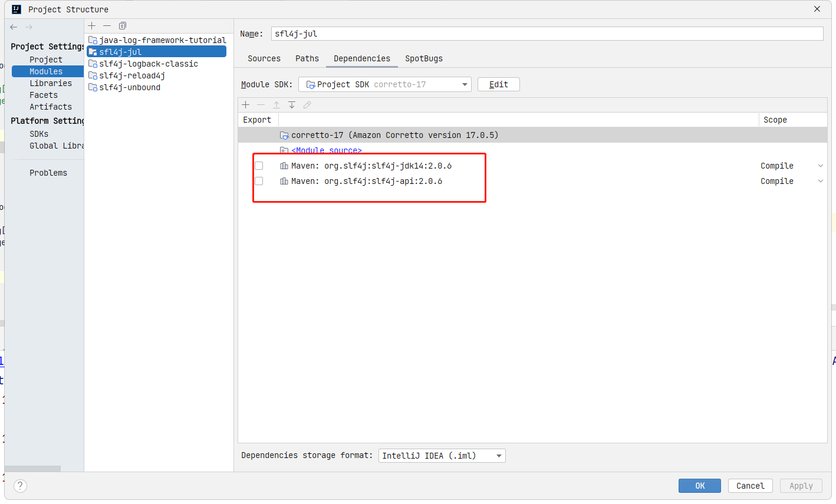Viewport: 836px width, 504px height.
Task: Select Project in Project Settings
Action: click(x=46, y=60)
